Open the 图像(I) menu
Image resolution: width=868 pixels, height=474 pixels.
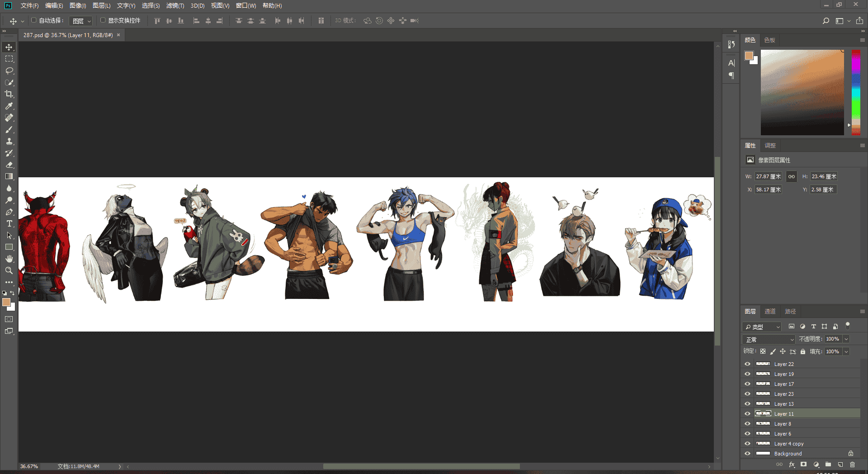[x=78, y=6]
